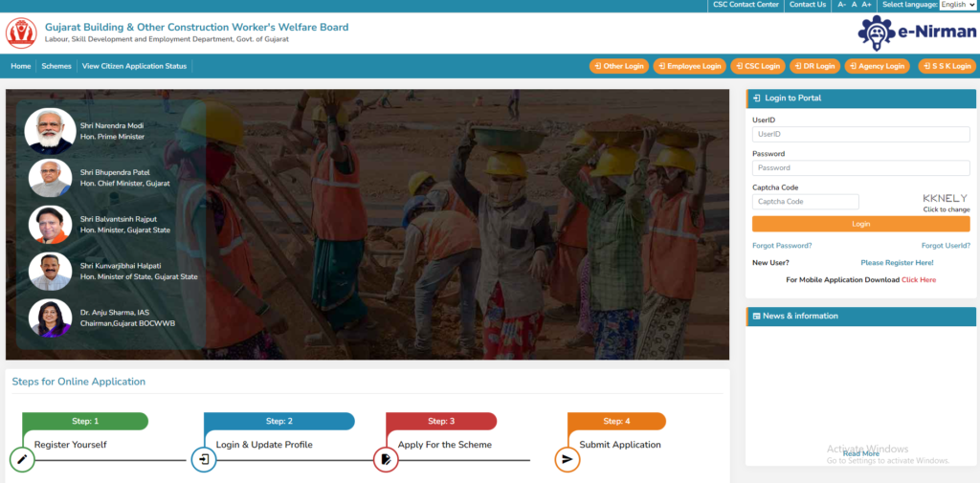This screenshot has height=483, width=980.
Task: Click the e-Nirman logo
Action: pyautogui.click(x=916, y=33)
